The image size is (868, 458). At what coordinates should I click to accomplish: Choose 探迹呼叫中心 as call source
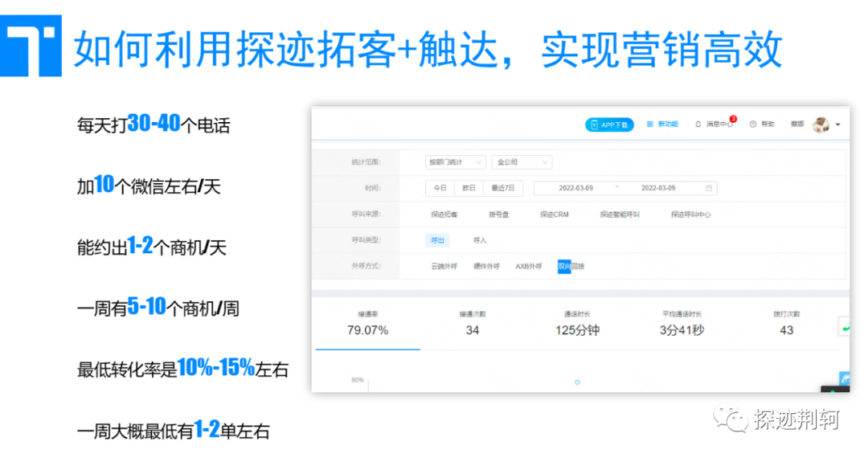(691, 215)
